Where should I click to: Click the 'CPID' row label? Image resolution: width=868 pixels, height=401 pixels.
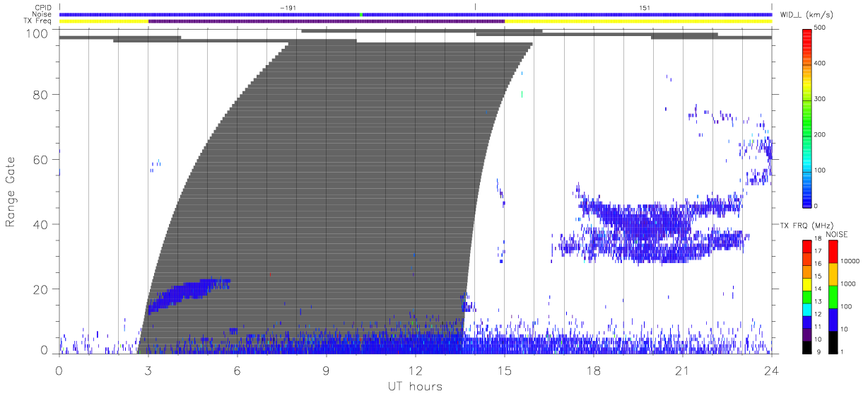point(43,8)
